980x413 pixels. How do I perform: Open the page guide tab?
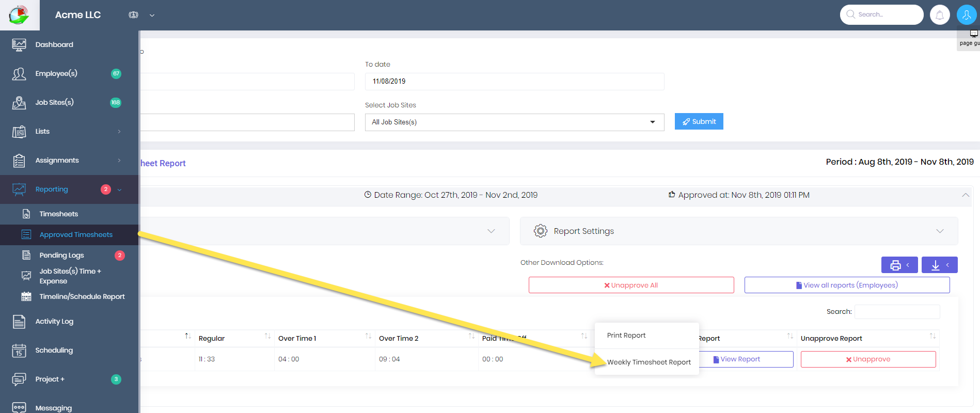(x=969, y=39)
